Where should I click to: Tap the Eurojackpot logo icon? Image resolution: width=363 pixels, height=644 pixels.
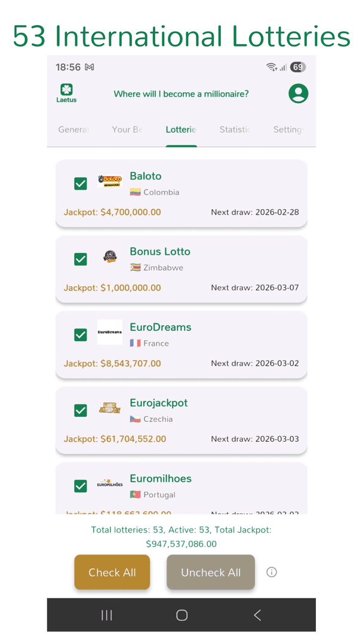pyautogui.click(x=110, y=408)
